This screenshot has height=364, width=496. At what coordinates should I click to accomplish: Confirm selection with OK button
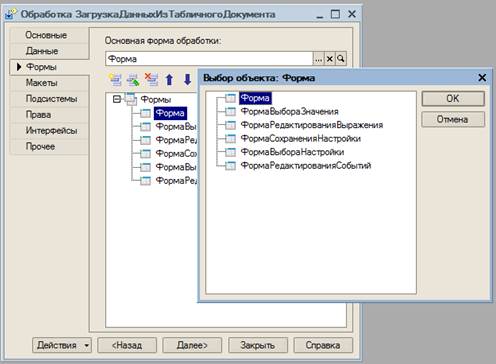coord(453,99)
